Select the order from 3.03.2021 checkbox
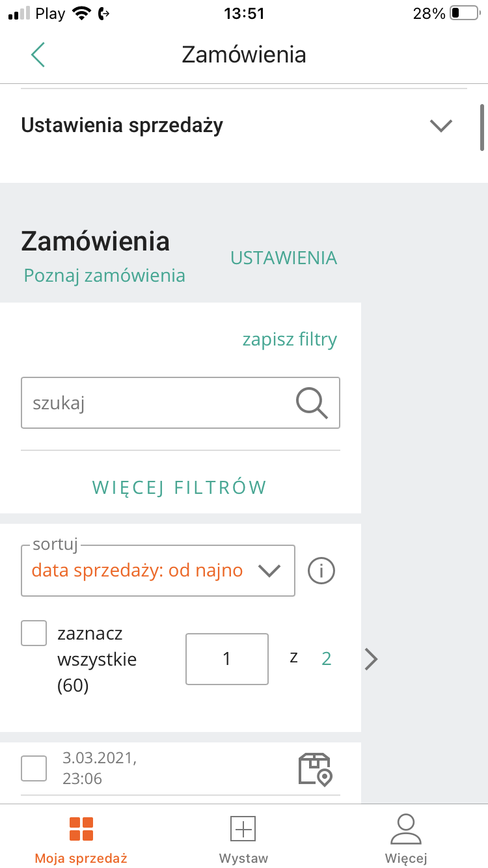 34,768
